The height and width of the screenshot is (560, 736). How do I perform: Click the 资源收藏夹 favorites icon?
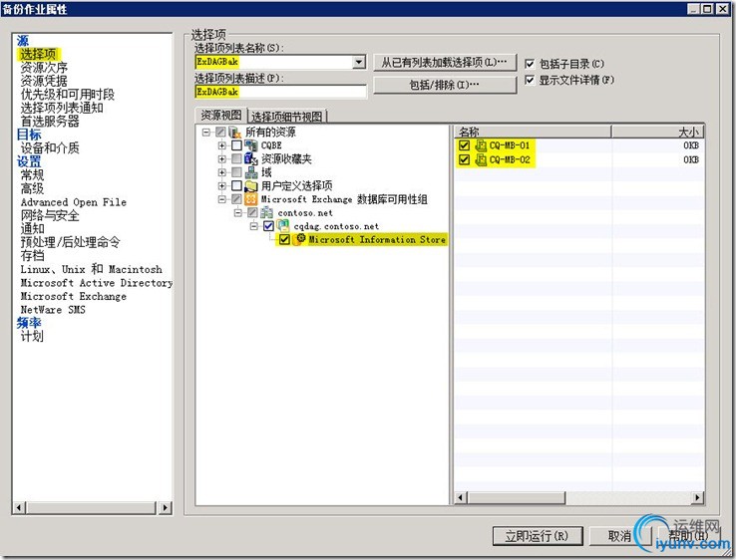point(251,159)
